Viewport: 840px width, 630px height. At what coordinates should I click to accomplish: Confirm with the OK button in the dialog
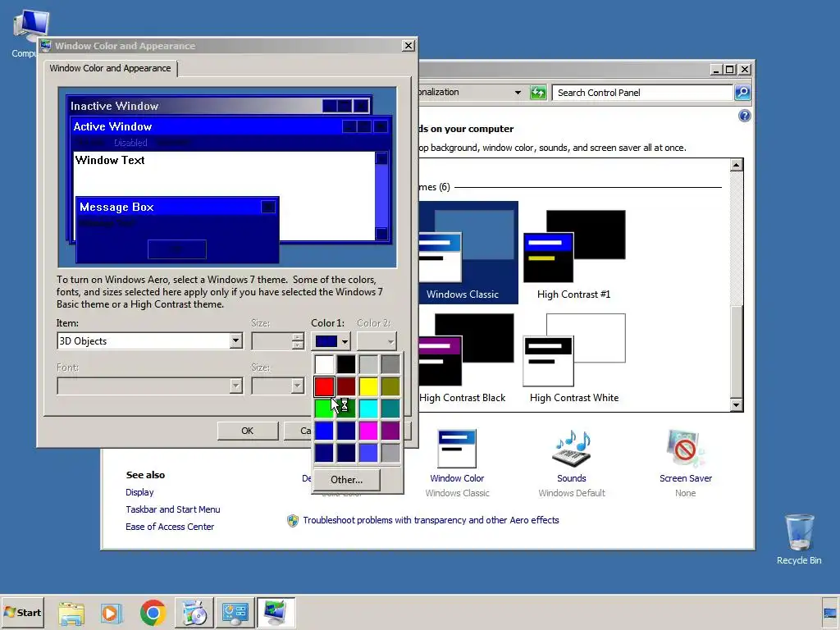(x=248, y=431)
